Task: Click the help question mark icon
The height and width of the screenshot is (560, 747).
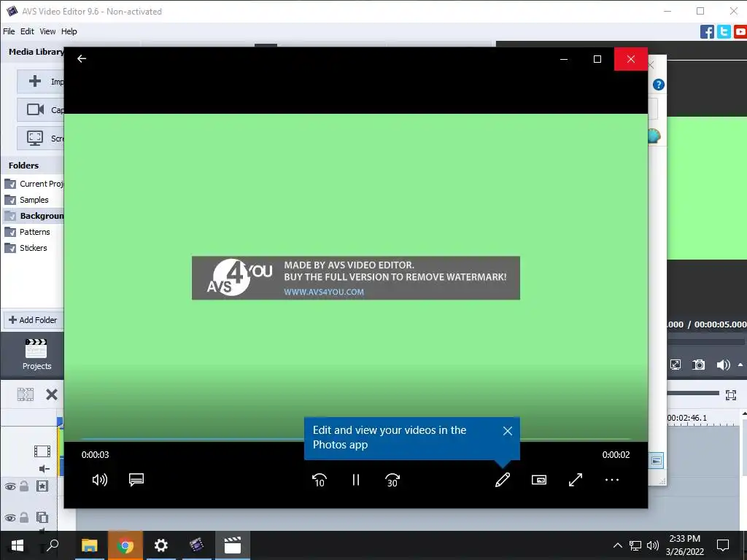Action: pyautogui.click(x=659, y=85)
